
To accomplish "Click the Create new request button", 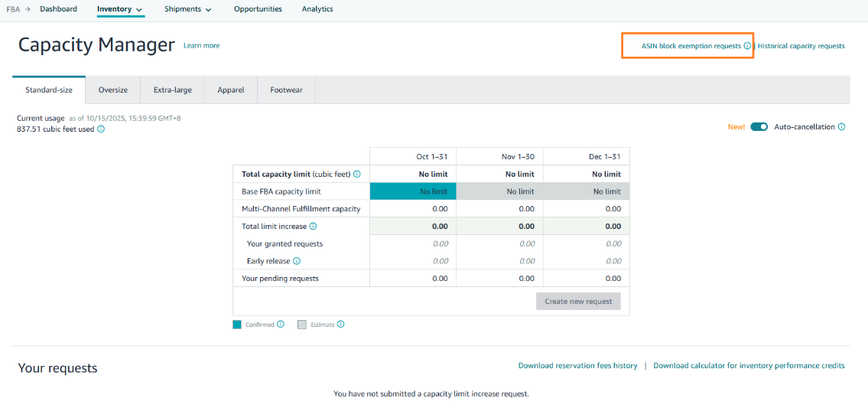I will pyautogui.click(x=578, y=302).
